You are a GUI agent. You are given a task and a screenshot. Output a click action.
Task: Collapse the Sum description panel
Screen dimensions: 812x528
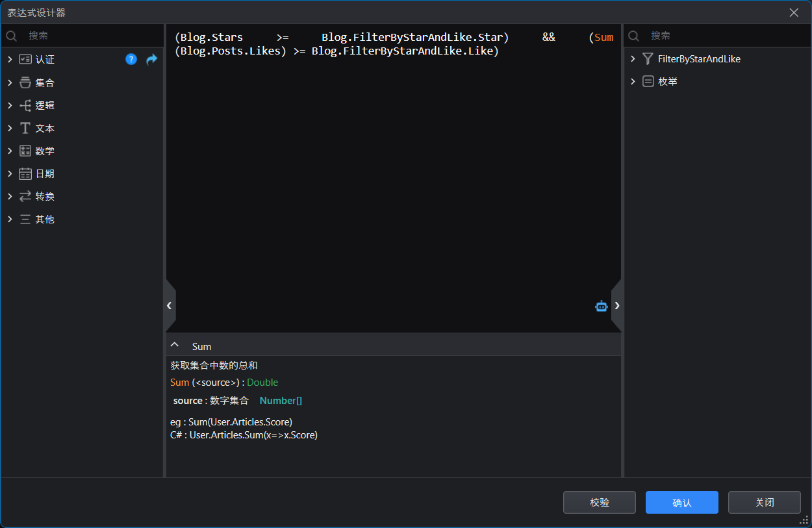tap(174, 345)
